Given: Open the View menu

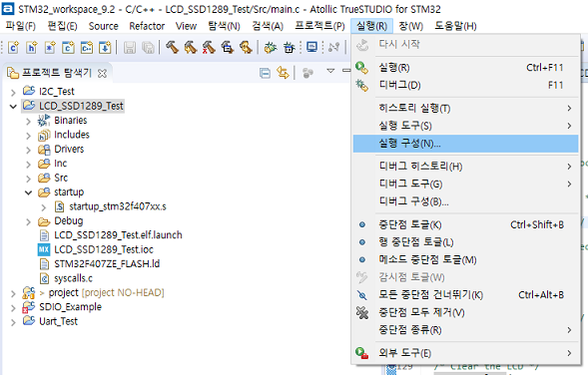Looking at the screenshot, I should click(x=186, y=26).
